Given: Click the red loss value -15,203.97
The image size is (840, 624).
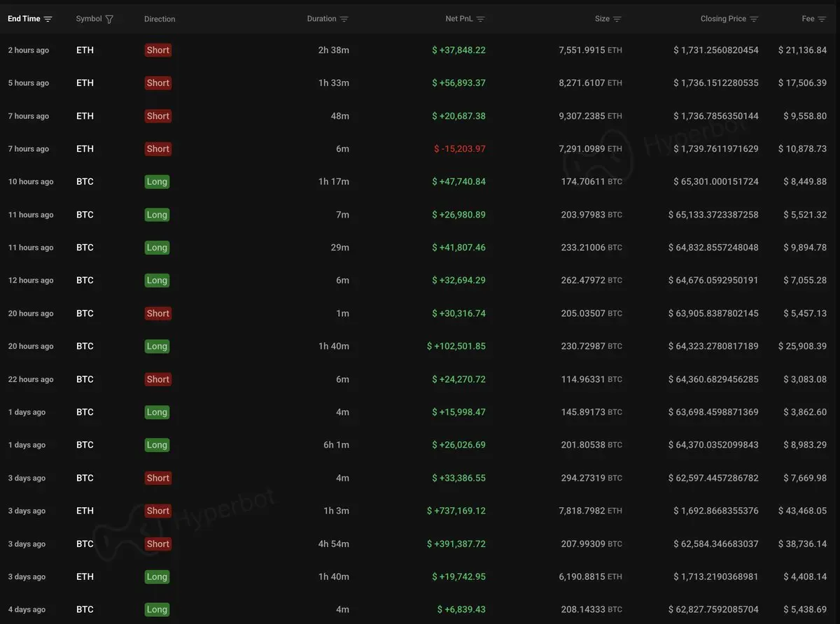Looking at the screenshot, I should pos(460,149).
